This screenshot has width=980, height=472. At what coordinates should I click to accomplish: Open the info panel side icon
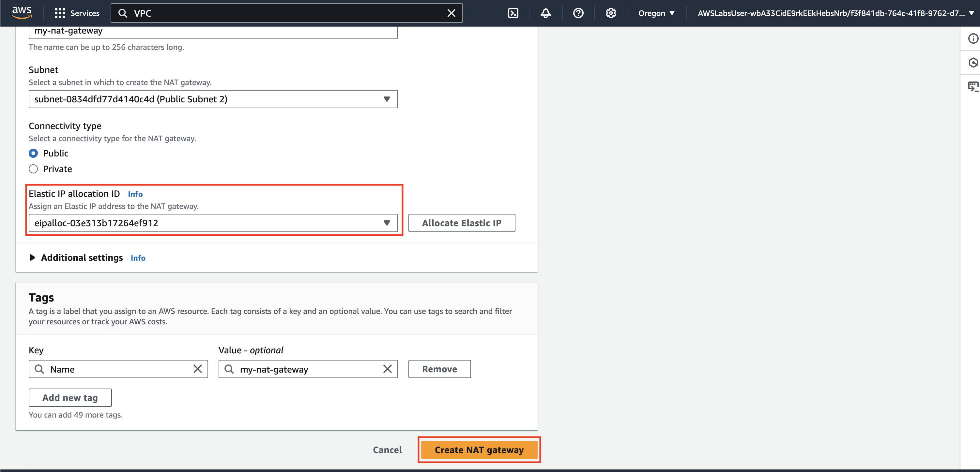click(x=973, y=38)
